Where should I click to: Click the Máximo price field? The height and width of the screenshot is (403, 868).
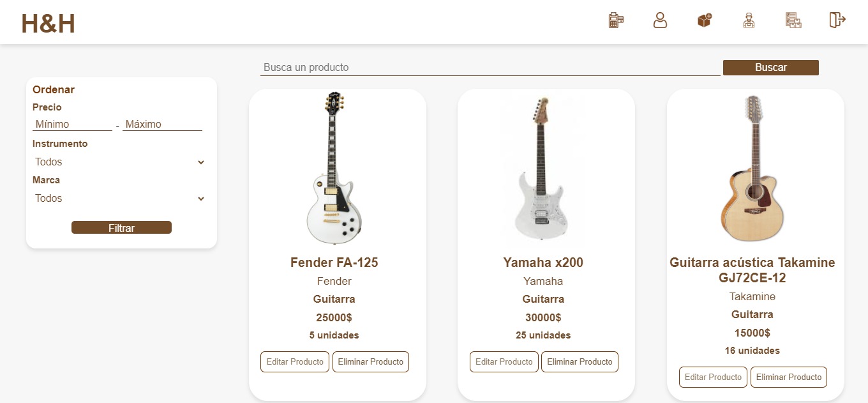point(162,125)
